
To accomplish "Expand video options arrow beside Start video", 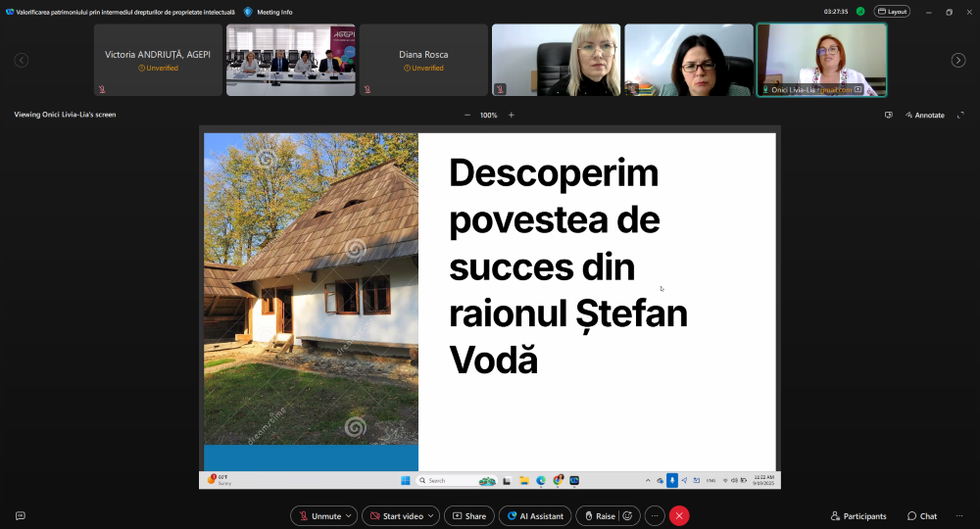I will coord(432,515).
